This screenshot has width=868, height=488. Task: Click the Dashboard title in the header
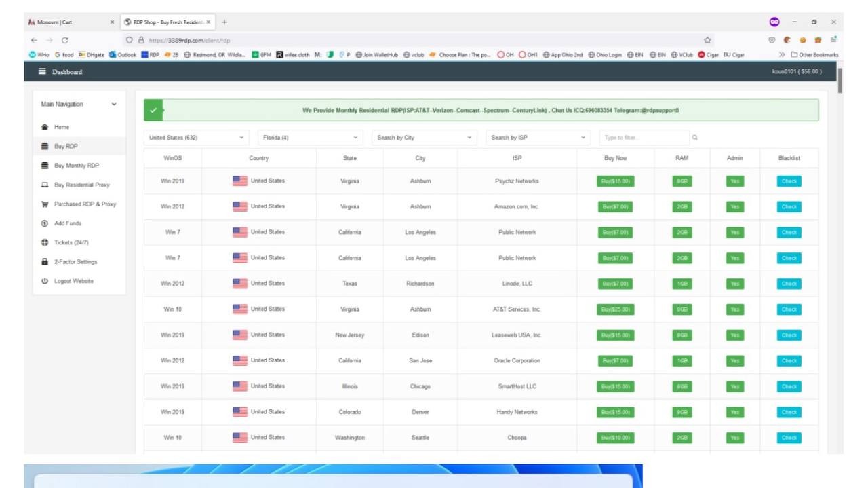67,71
